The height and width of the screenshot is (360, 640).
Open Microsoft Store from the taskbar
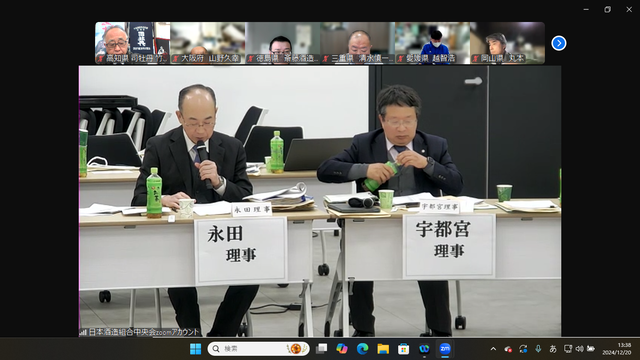(x=403, y=349)
